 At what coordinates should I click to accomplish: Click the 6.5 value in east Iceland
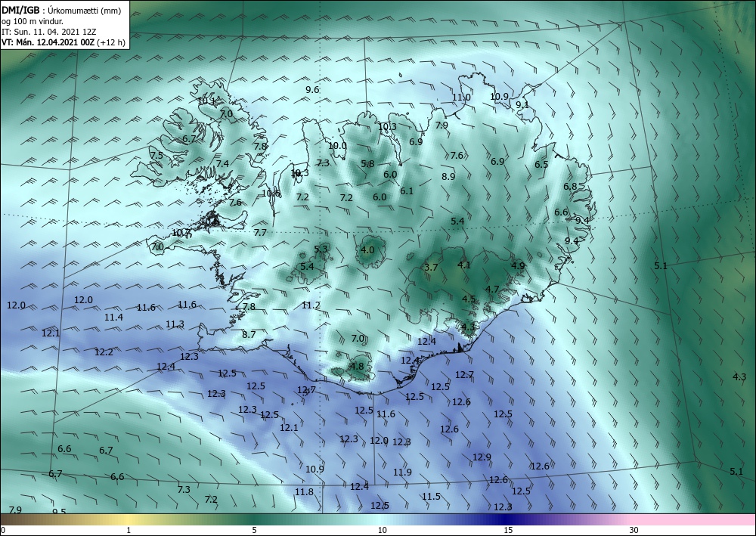(541, 164)
